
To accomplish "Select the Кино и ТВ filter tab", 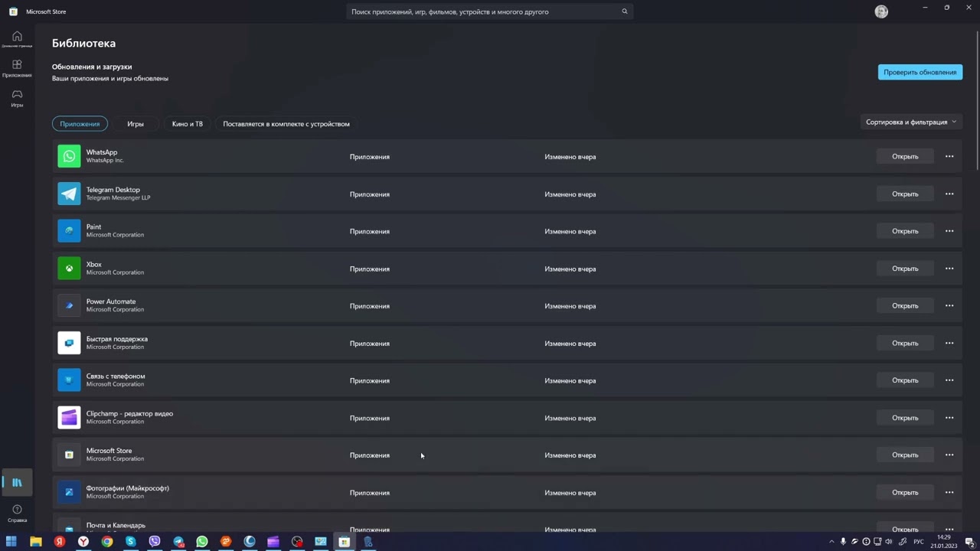I will pos(188,123).
